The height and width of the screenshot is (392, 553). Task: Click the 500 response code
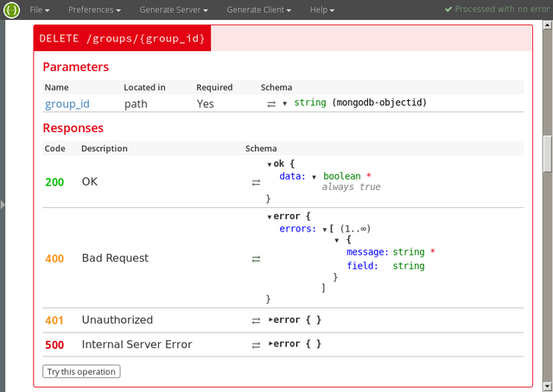[x=54, y=345]
